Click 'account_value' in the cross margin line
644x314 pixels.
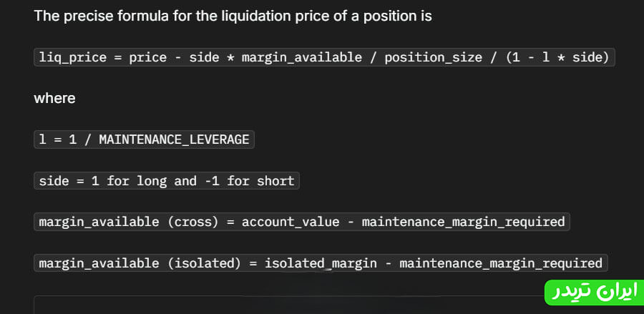[x=291, y=222]
